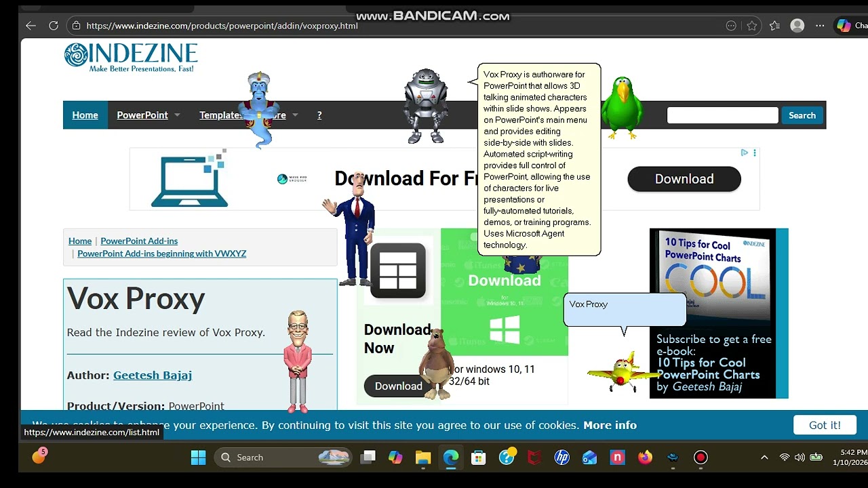Image resolution: width=868 pixels, height=488 pixels.
Task: Show hidden system tray icons
Action: [764, 457]
